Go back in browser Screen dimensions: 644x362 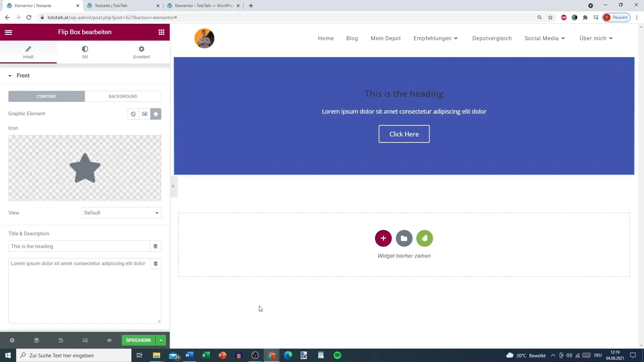[7, 17]
